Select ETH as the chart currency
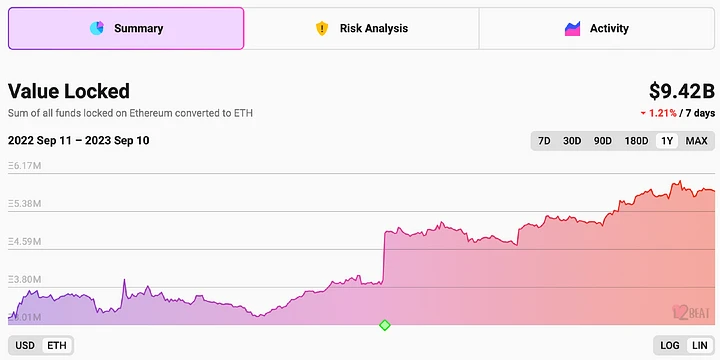 [x=57, y=345]
